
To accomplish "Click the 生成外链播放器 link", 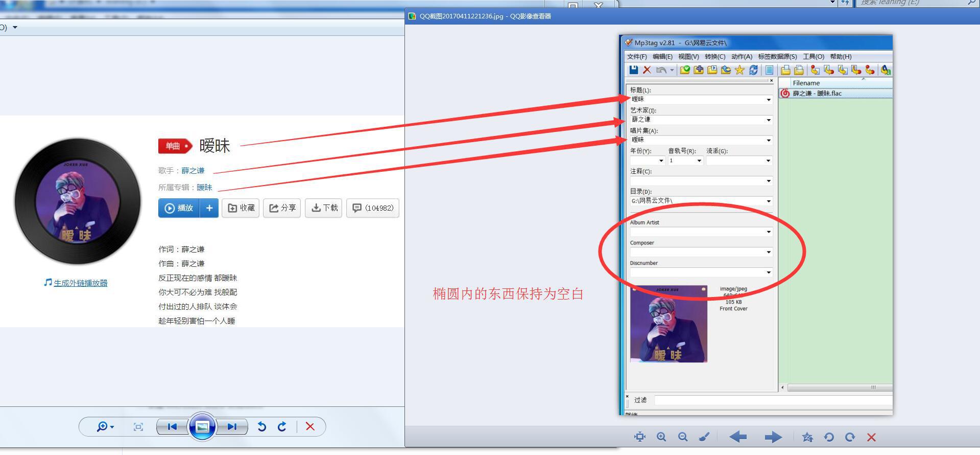I will tap(80, 283).
